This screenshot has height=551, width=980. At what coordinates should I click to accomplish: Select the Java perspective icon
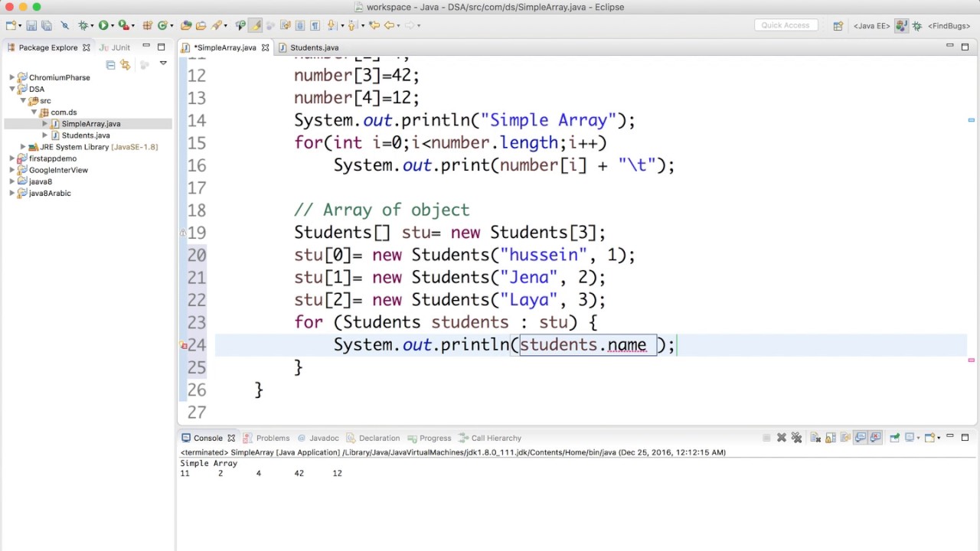pos(901,25)
